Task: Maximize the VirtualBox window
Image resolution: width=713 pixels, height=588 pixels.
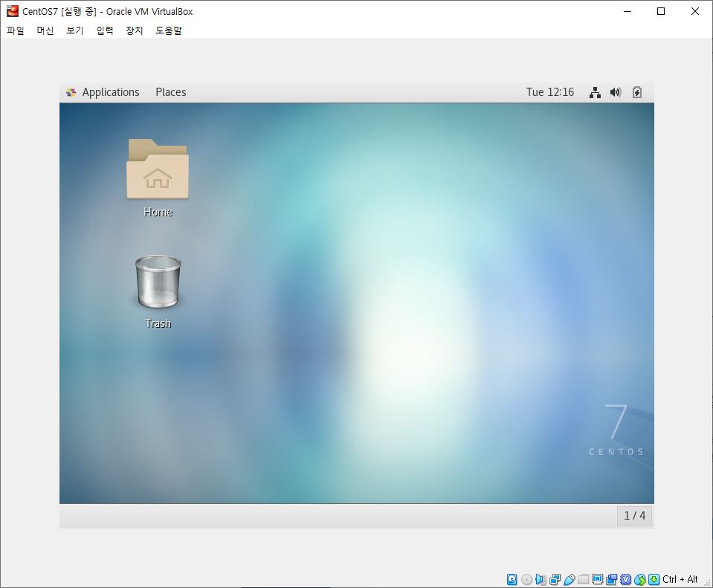Action: tap(661, 11)
